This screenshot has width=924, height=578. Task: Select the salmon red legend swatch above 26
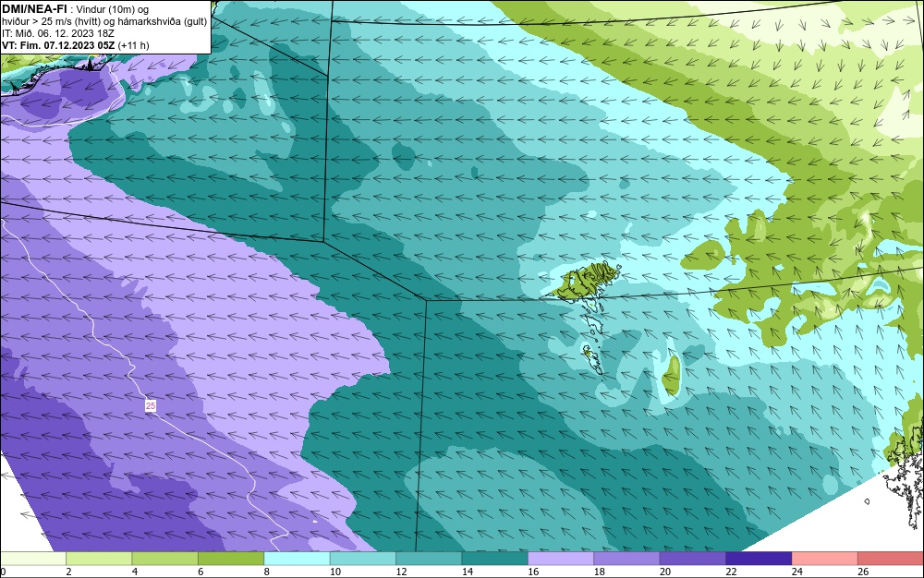pyautogui.click(x=891, y=559)
